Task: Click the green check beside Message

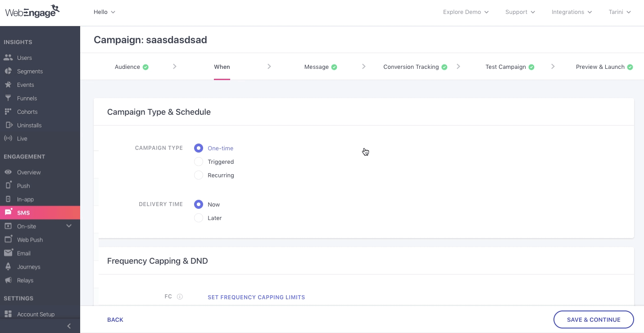Action: click(x=334, y=67)
